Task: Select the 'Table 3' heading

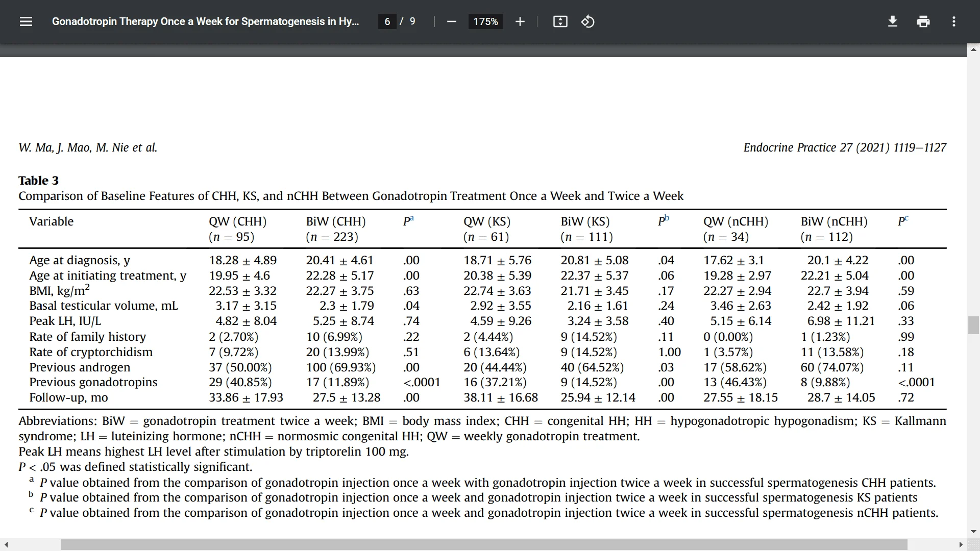Action: click(x=39, y=181)
